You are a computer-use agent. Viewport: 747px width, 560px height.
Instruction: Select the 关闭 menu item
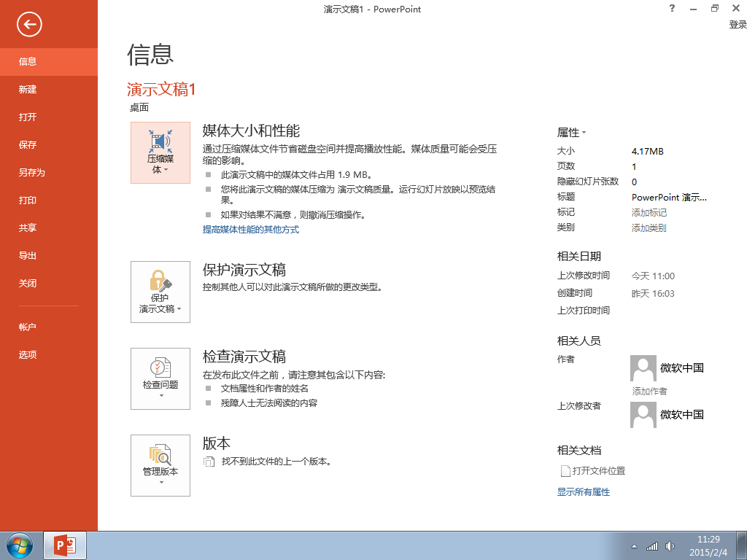49,284
